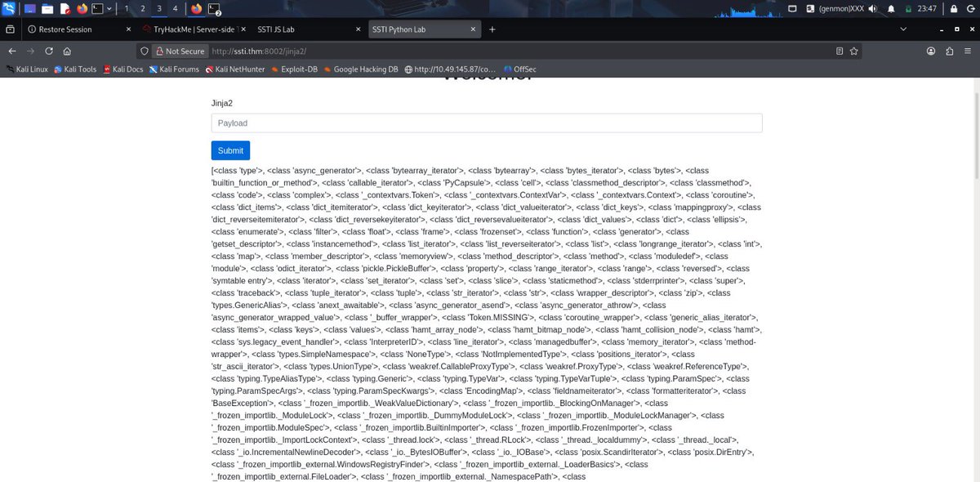Image resolution: width=980 pixels, height=482 pixels.
Task: Focus the running terminal window in taskbar
Action: (214, 9)
